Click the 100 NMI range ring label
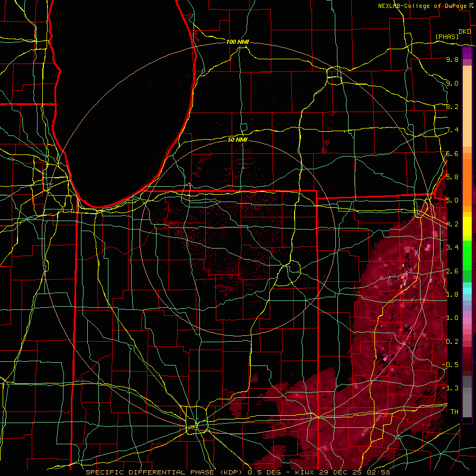This screenshot has width=476, height=476. (237, 42)
